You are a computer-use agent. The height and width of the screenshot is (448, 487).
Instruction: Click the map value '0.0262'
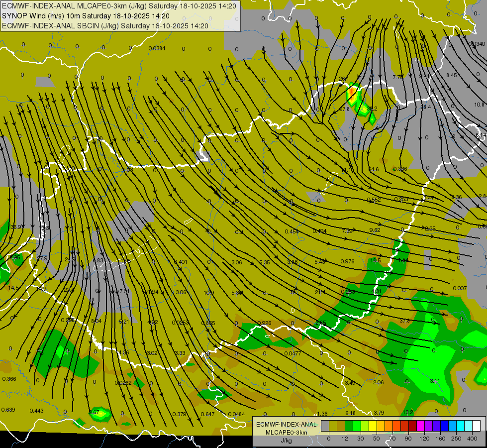coord(123,383)
